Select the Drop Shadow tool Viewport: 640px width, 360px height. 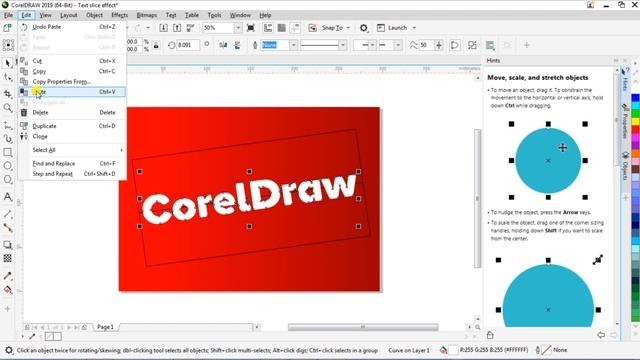click(8, 245)
